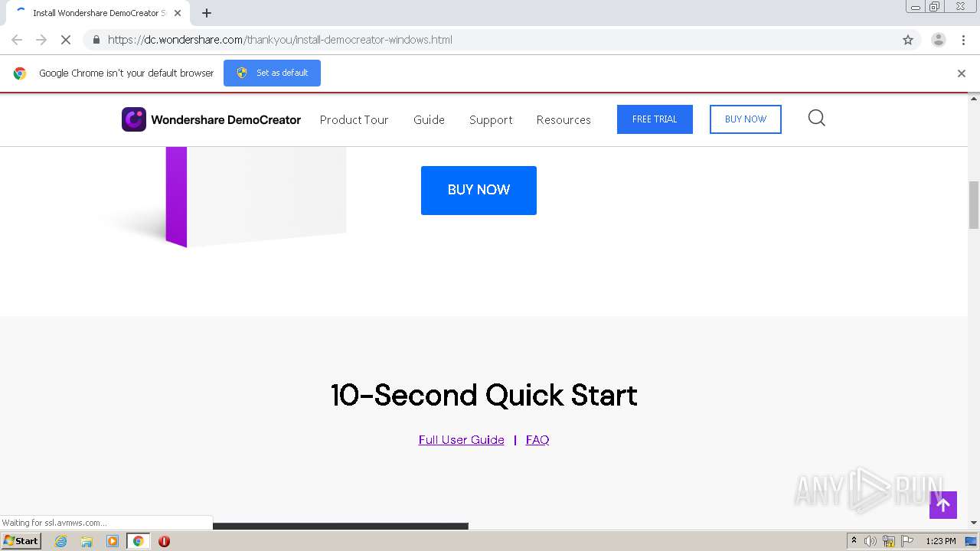
Task: Open the FAQ link
Action: pos(537,440)
